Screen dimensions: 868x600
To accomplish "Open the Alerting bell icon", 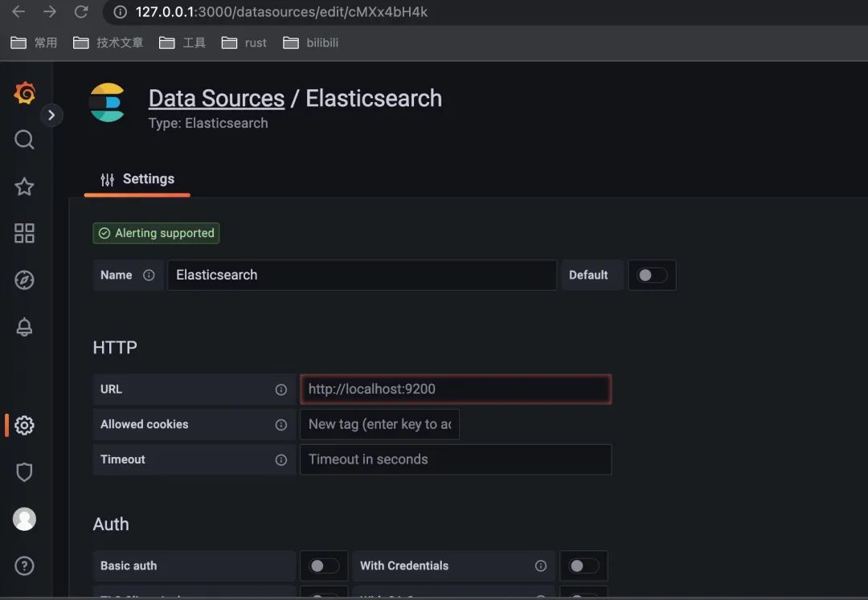I will (24, 327).
